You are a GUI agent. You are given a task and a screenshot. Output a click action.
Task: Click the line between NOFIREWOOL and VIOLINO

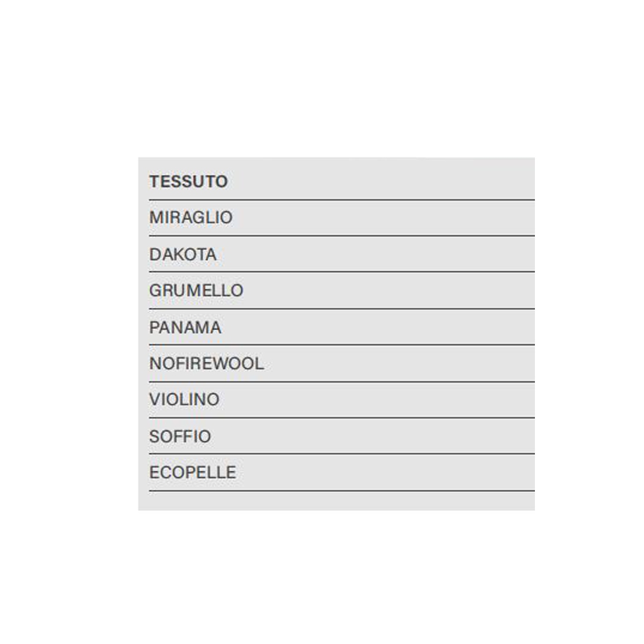[x=342, y=382]
